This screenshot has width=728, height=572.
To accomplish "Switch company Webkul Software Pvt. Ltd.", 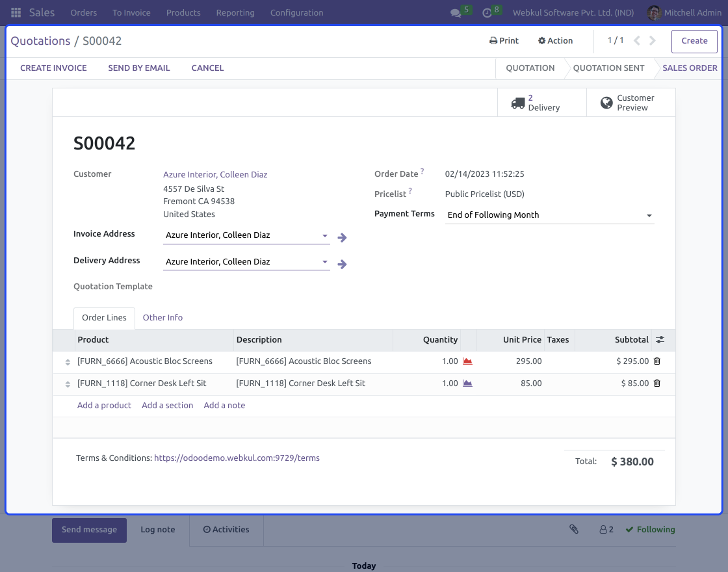I will coord(573,12).
